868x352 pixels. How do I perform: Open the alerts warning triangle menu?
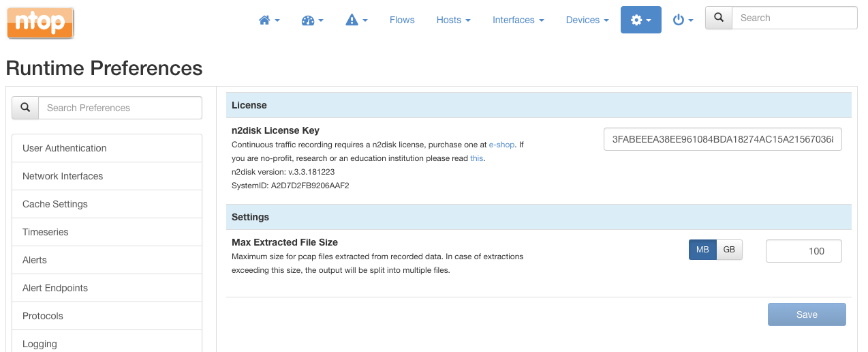(x=356, y=20)
